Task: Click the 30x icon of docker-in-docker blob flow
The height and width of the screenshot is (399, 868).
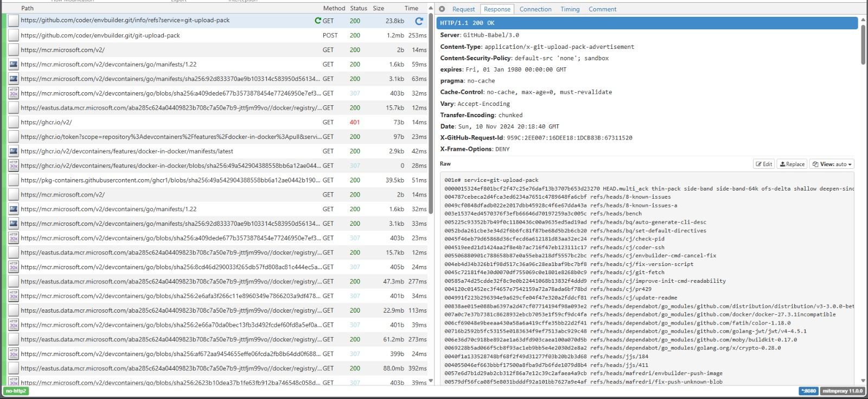Action: (x=14, y=166)
